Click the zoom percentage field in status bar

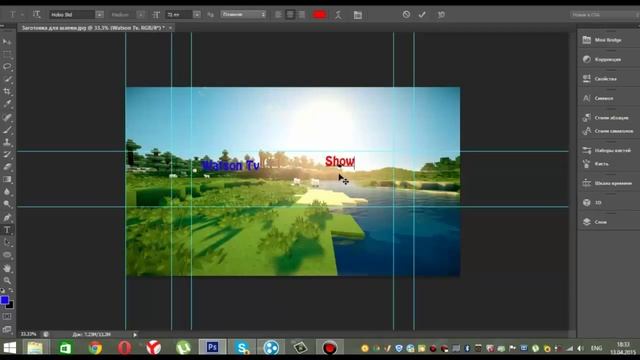click(28, 334)
